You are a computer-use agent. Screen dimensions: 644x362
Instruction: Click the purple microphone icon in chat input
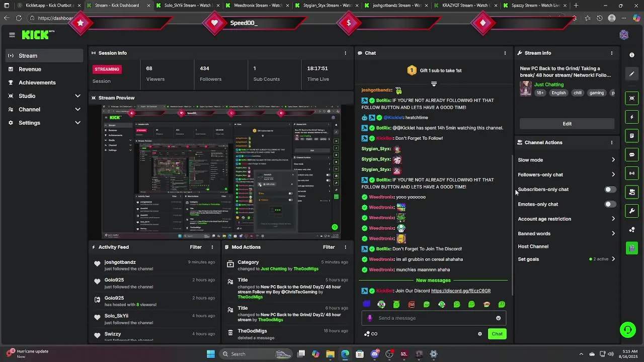(x=370, y=318)
